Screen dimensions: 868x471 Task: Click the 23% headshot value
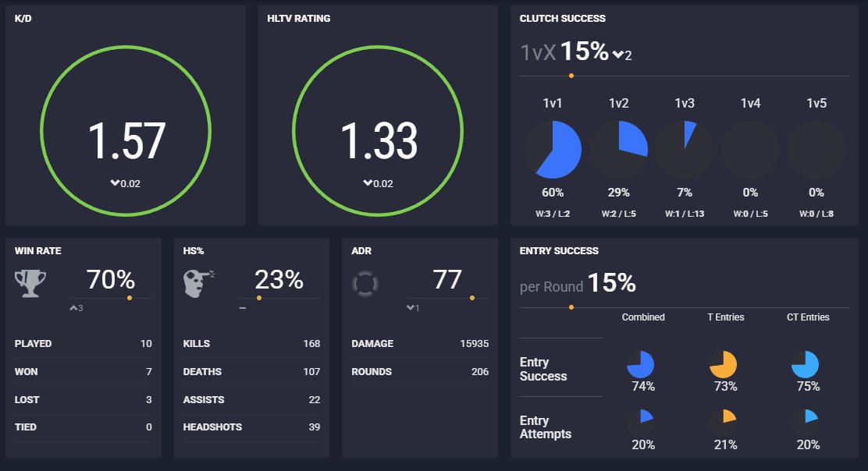point(279,279)
